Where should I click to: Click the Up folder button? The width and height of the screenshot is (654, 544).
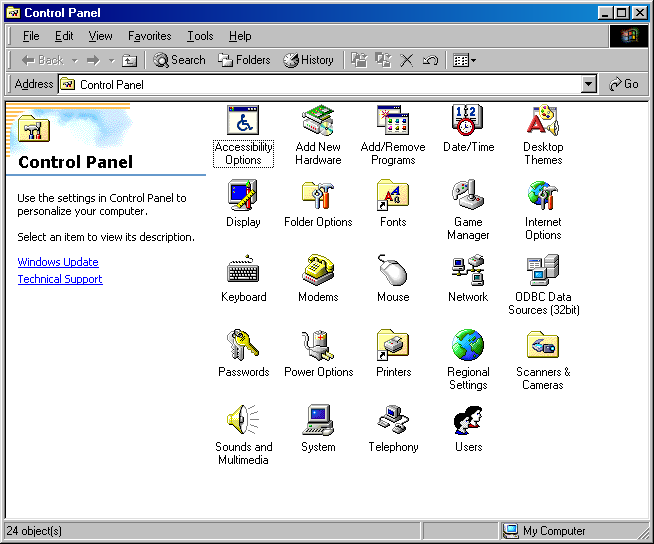129,61
